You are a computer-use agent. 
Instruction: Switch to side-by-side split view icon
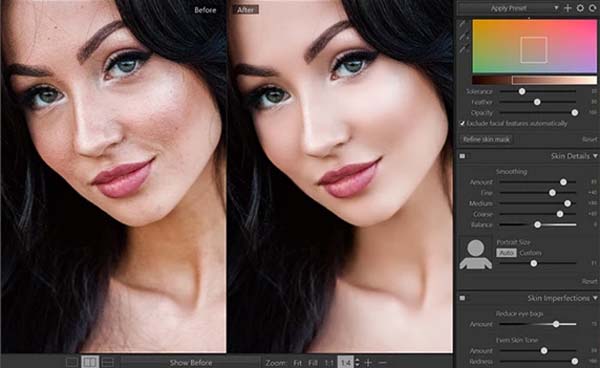tap(90, 362)
